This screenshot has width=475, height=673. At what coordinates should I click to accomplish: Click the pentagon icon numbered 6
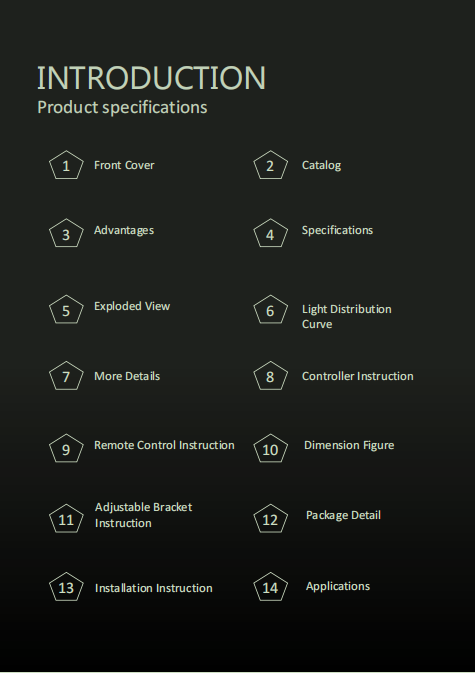(270, 309)
